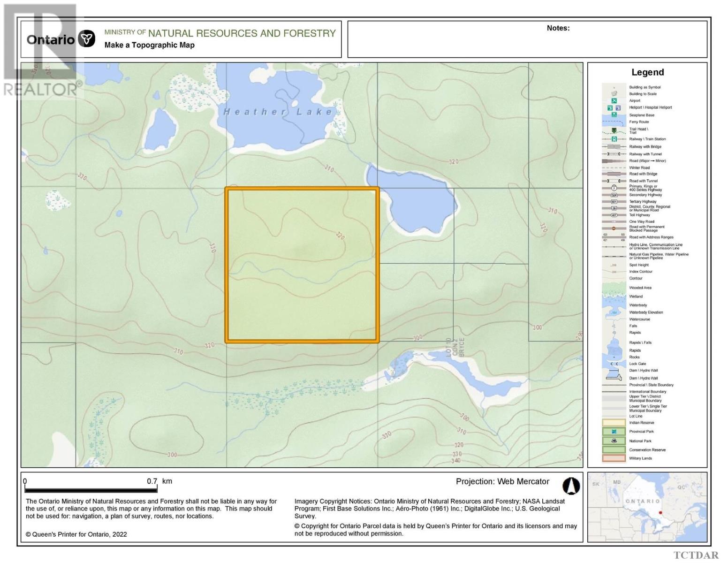The height and width of the screenshot is (563, 728).
Task: Click the Seaplane Base legend icon
Action: (x=614, y=115)
